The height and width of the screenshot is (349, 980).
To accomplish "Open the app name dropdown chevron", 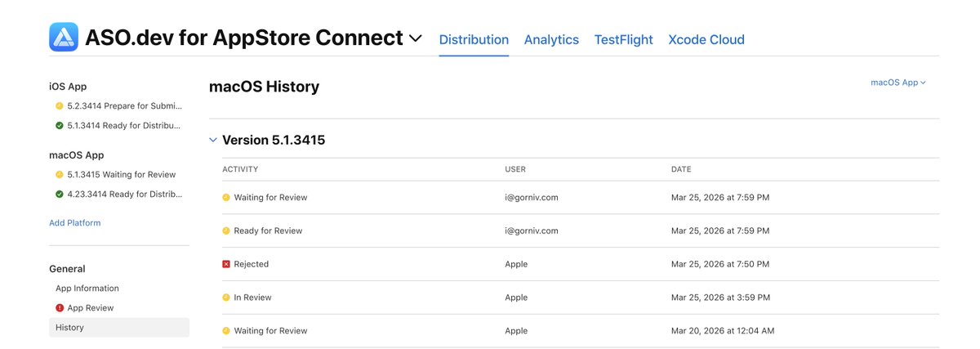I will [x=416, y=38].
